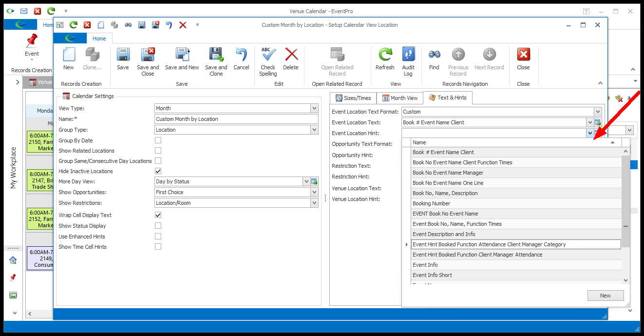Disable the Wrap Cell Display Text checkbox

tap(158, 215)
